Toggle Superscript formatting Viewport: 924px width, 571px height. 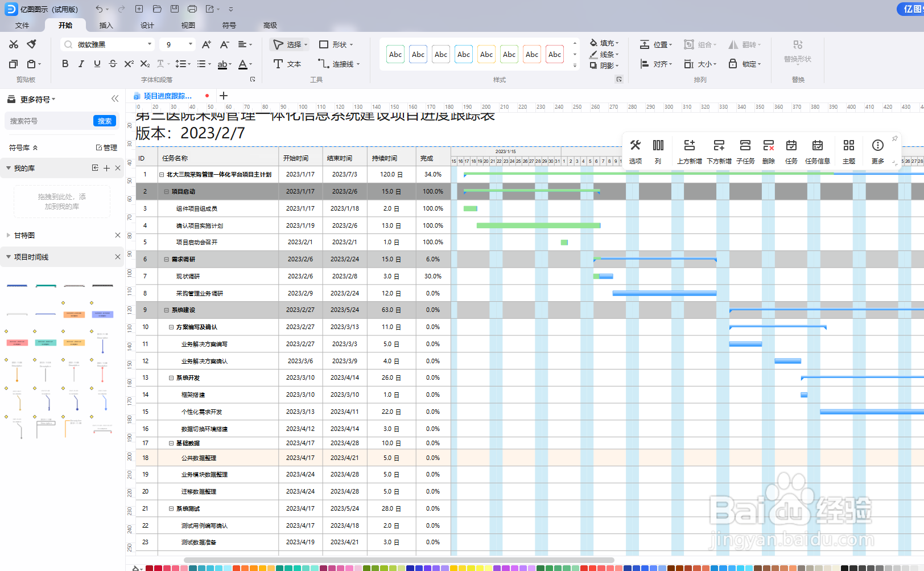[129, 64]
